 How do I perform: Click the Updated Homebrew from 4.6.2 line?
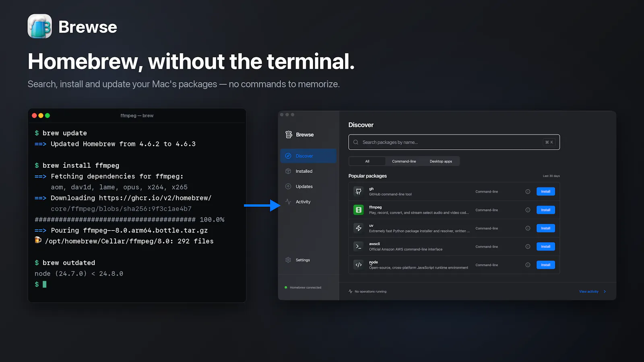[x=123, y=144]
